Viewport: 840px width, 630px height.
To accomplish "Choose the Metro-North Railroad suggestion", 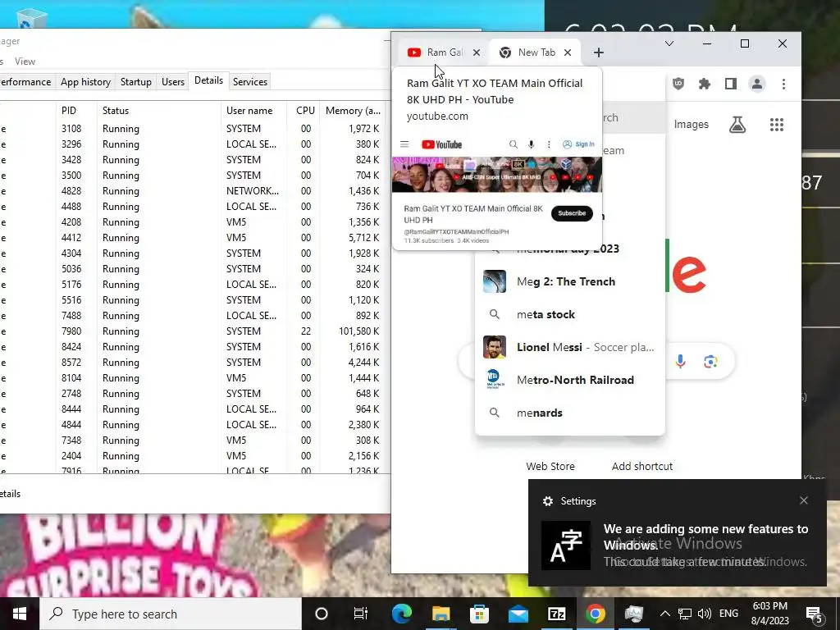I will click(x=570, y=380).
